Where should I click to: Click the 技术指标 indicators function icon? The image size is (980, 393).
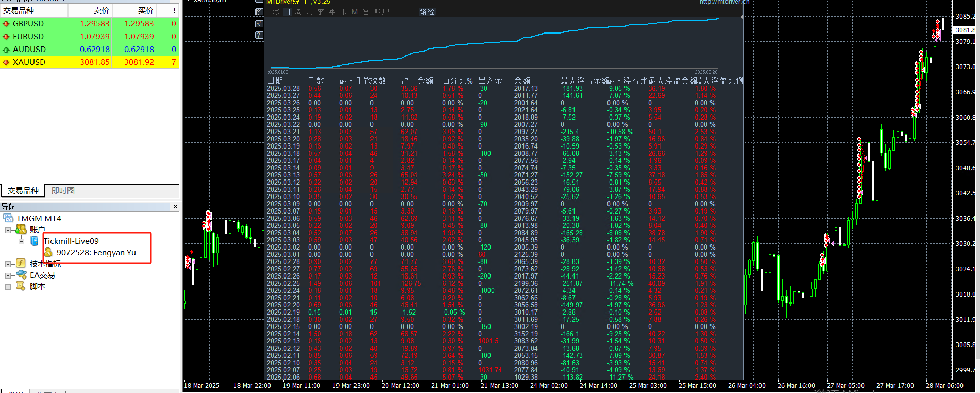click(21, 264)
